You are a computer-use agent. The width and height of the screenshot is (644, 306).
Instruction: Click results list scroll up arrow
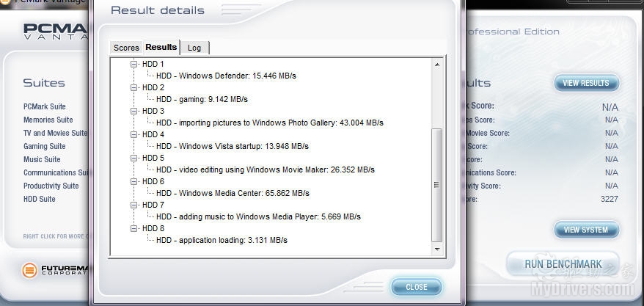437,65
